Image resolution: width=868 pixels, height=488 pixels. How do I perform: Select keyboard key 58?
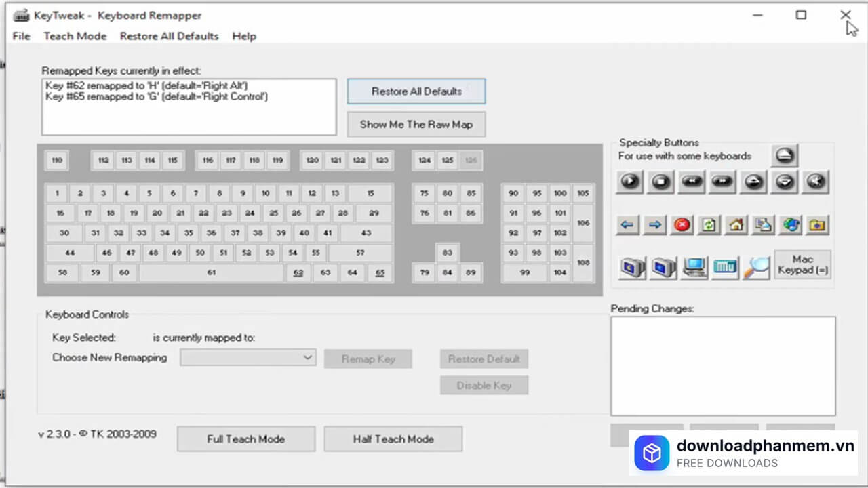pos(63,272)
